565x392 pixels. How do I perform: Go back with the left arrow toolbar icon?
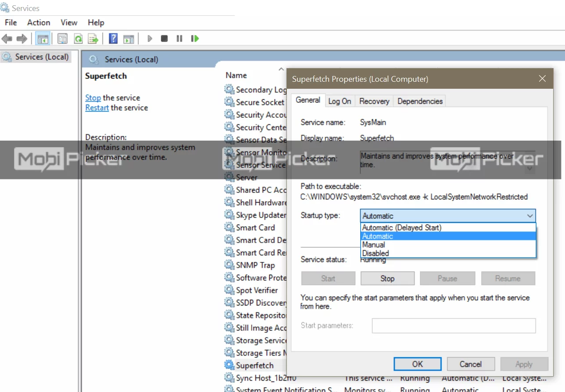(x=7, y=39)
